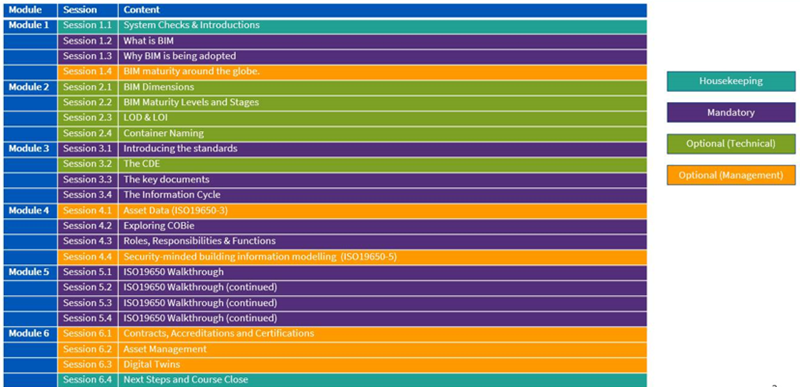This screenshot has height=387, width=800.
Task: Select Session 1.1 System Checks & Introductions row
Action: tap(352, 25)
